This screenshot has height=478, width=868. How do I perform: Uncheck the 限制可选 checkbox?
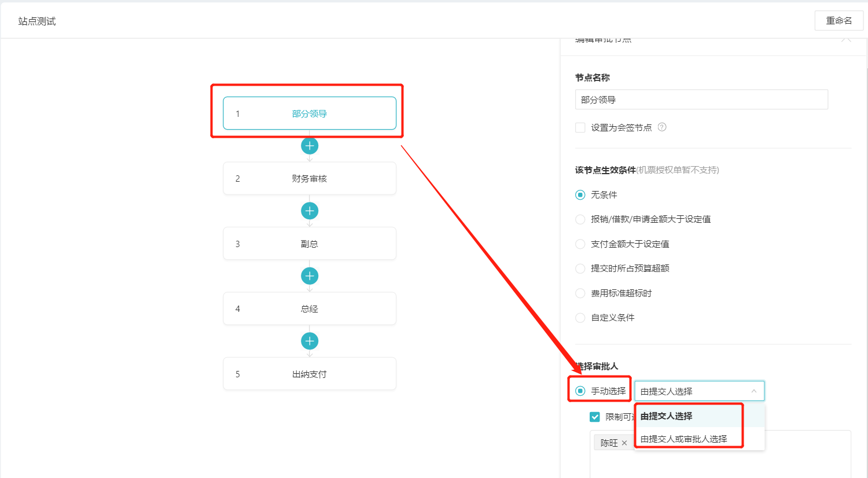coord(595,417)
